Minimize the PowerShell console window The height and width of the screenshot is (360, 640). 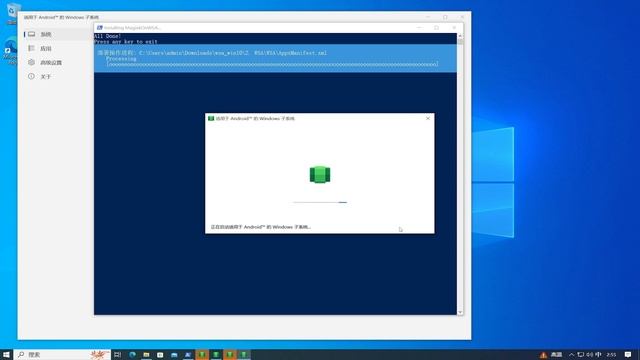pyautogui.click(x=419, y=28)
